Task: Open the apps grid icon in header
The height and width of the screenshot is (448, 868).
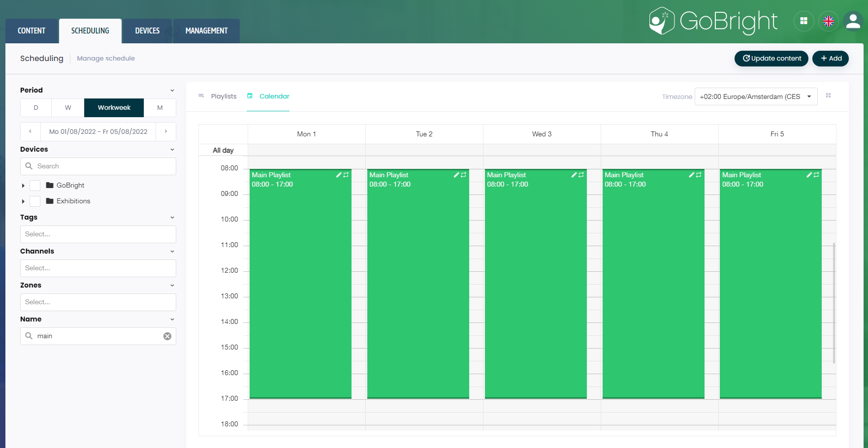Action: (804, 21)
